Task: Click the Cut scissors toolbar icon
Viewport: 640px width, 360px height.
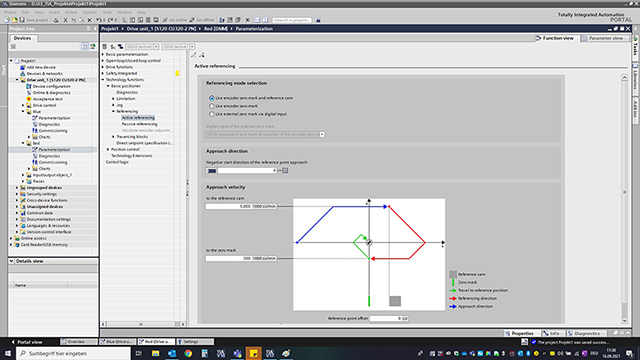Action: point(65,20)
